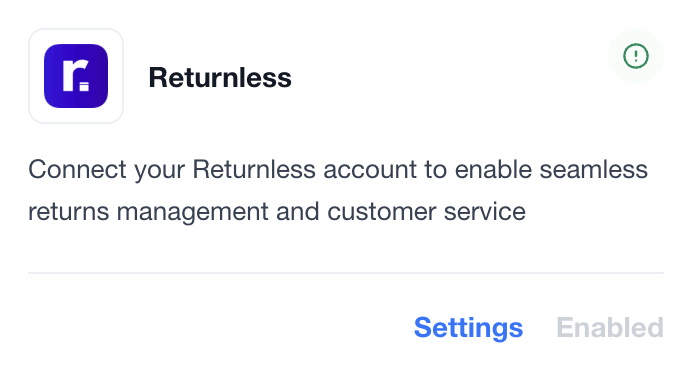Click the greyed-out Enabled button
Image resolution: width=698 pixels, height=382 pixels.
610,328
